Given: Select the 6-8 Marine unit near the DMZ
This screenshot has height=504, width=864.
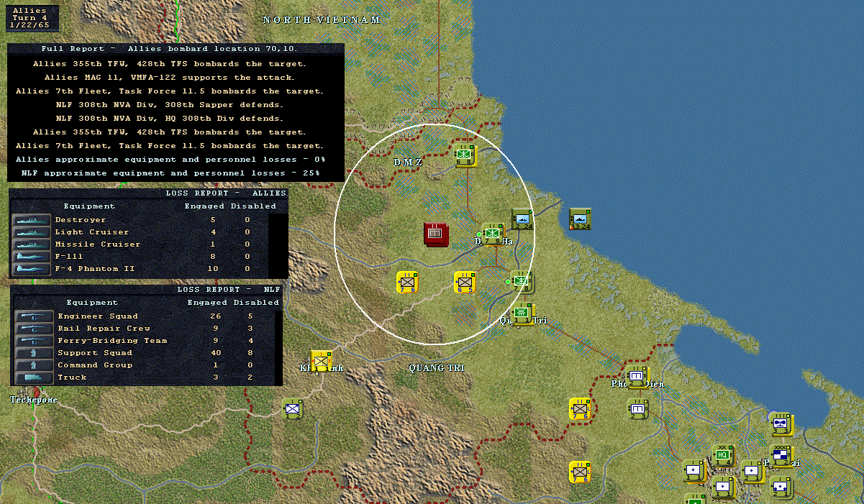Looking at the screenshot, I should pos(465,155).
